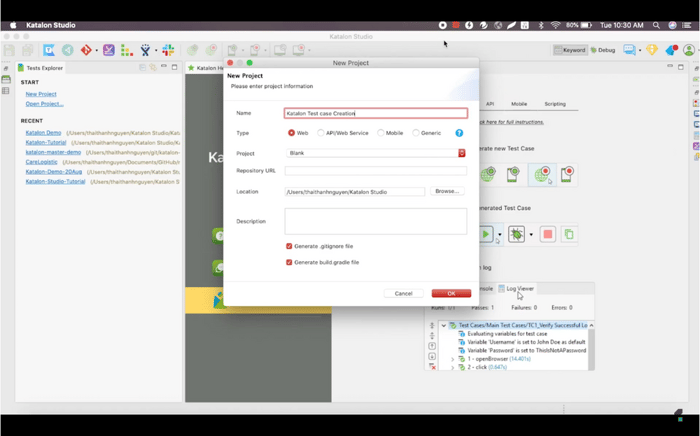Expand the 2 - click log step
This screenshot has height=436, width=700.
[452, 367]
